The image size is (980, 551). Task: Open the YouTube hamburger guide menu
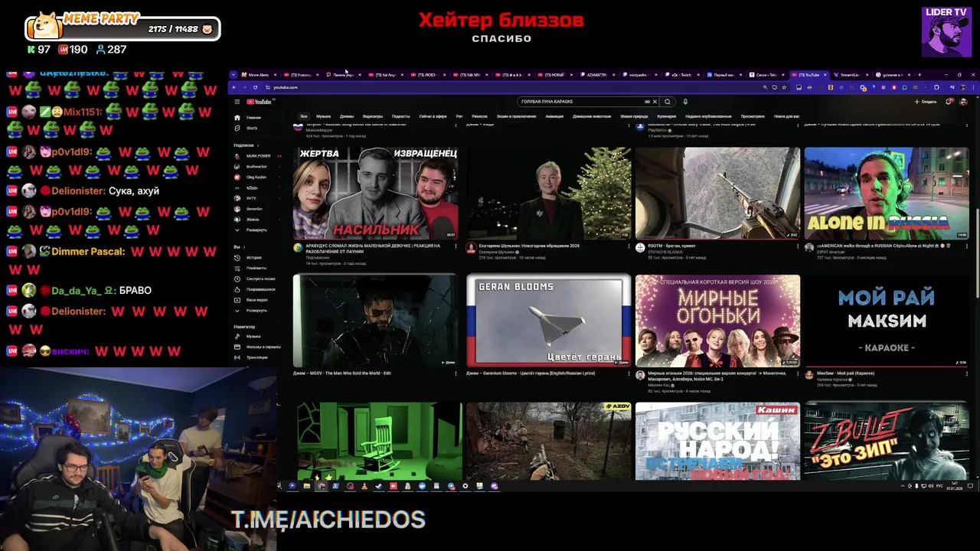[x=237, y=102]
